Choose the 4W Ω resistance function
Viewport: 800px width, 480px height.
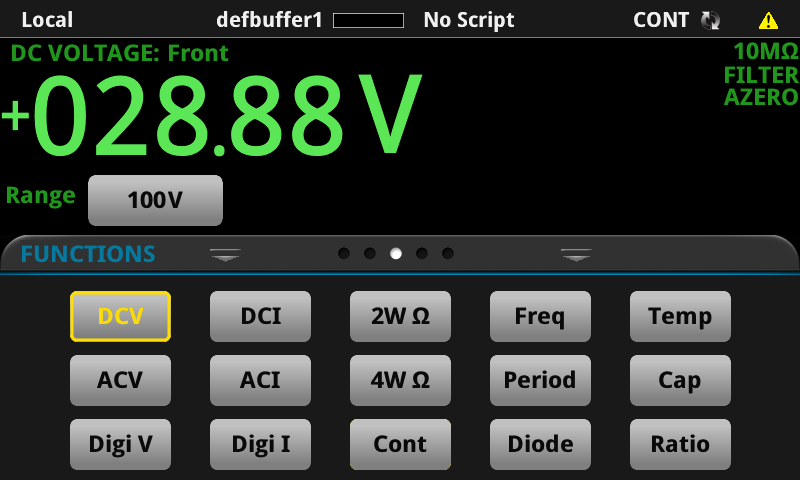pyautogui.click(x=401, y=380)
